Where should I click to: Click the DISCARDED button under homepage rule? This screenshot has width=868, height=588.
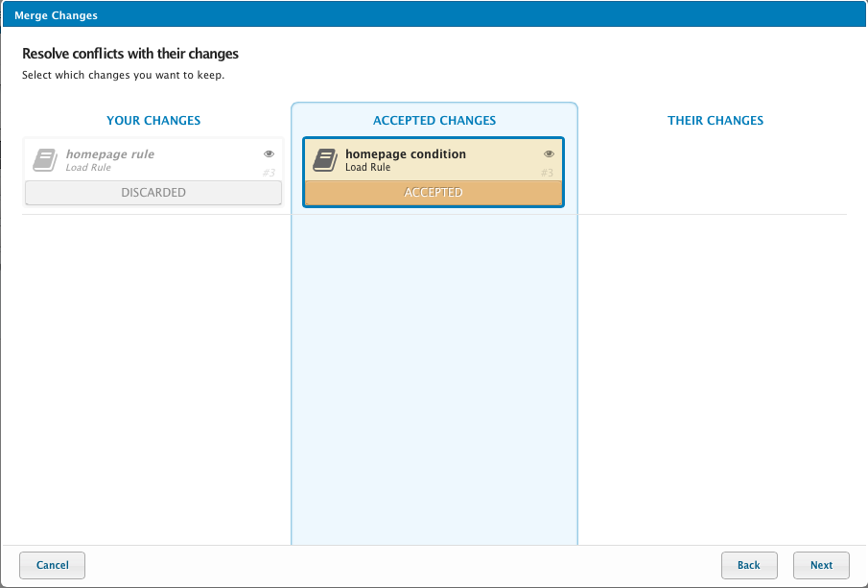(153, 193)
